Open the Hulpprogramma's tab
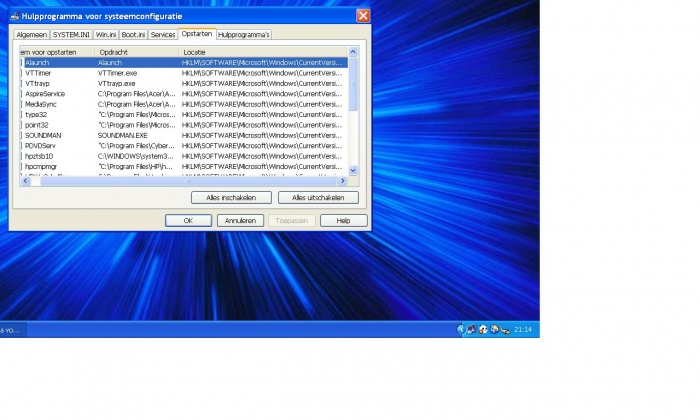The height and width of the screenshot is (420, 700). click(244, 35)
